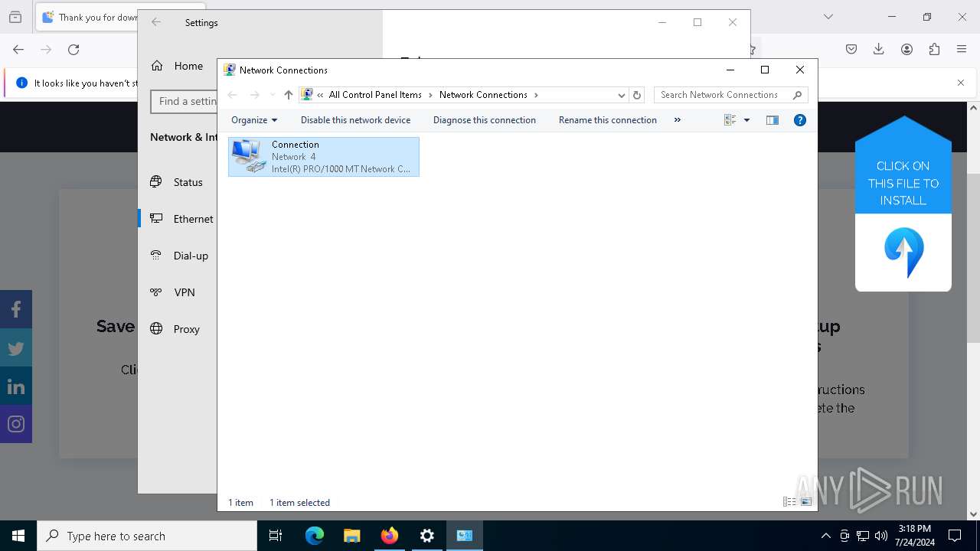Click the Twitter share icon
The image size is (980, 551).
tap(16, 348)
